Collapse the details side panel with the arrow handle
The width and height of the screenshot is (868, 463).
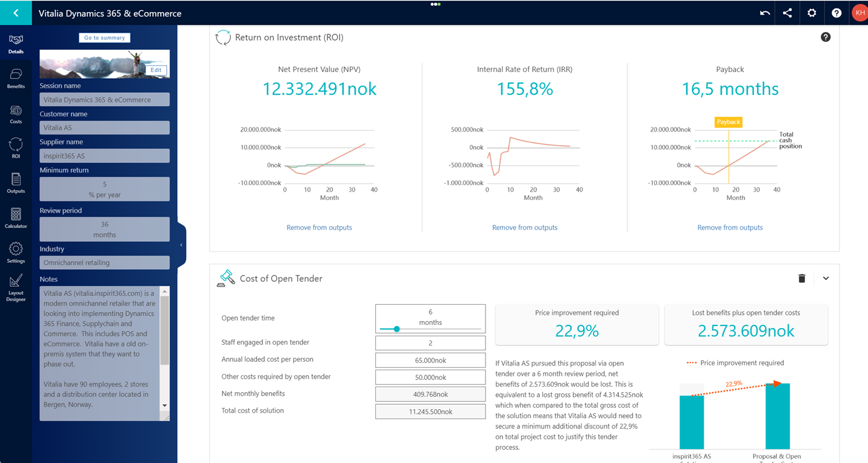[181, 245]
